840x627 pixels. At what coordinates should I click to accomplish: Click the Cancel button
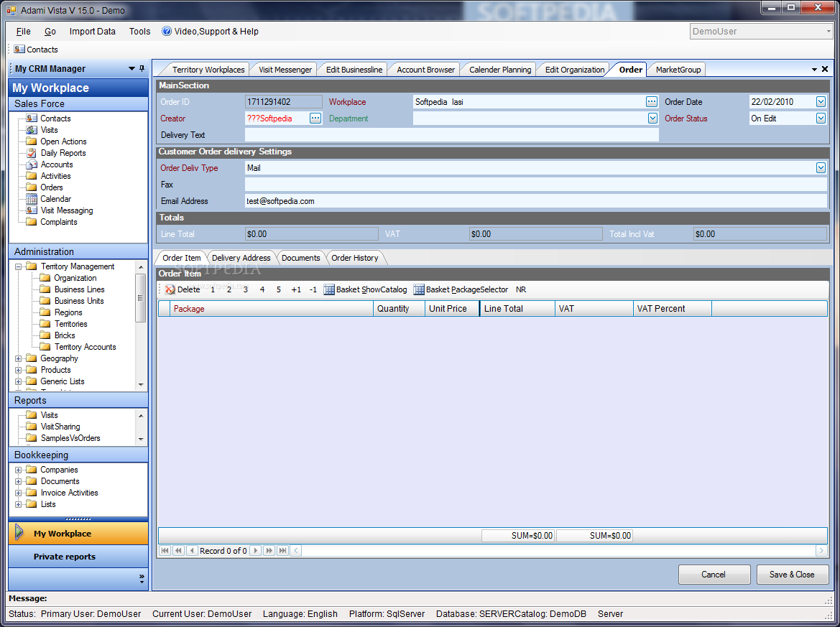point(714,575)
